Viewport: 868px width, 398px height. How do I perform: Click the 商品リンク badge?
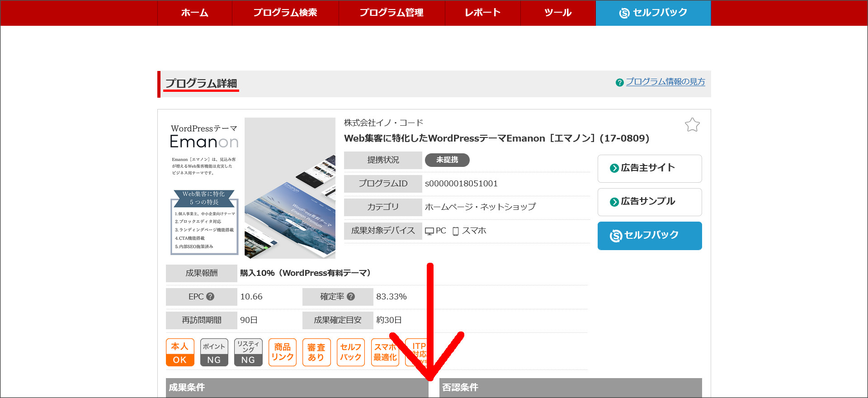tap(283, 352)
